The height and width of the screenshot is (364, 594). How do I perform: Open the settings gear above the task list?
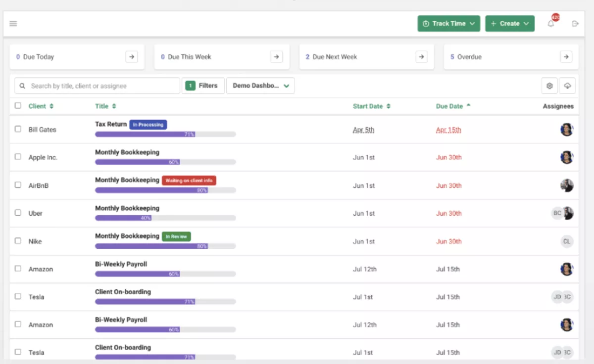[549, 86]
